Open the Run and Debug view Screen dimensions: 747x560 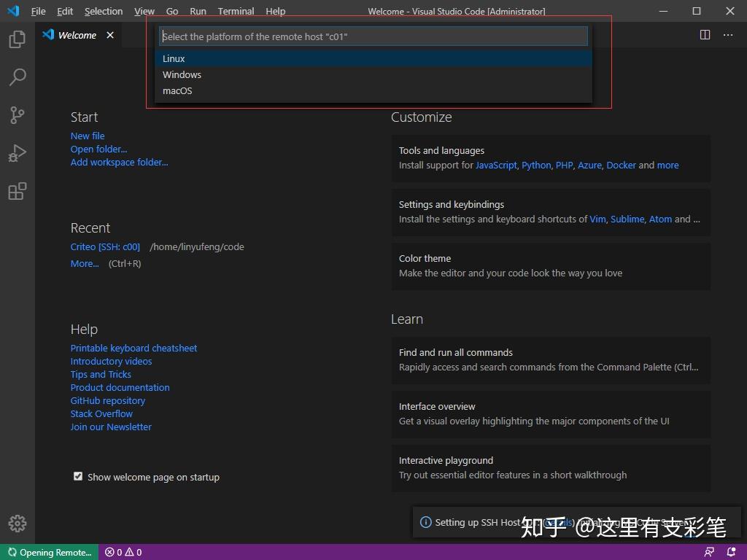16,152
